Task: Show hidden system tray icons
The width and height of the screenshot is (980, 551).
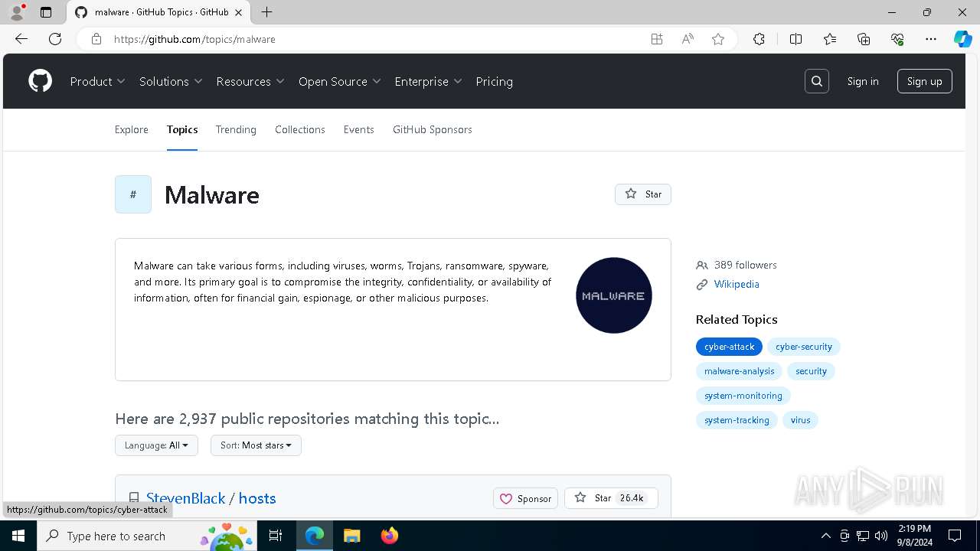Action: tap(825, 536)
